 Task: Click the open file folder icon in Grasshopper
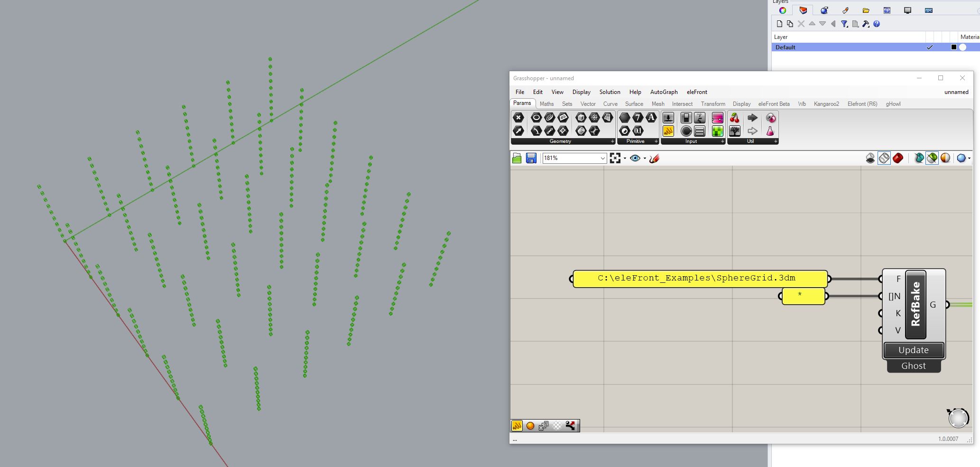tap(517, 159)
